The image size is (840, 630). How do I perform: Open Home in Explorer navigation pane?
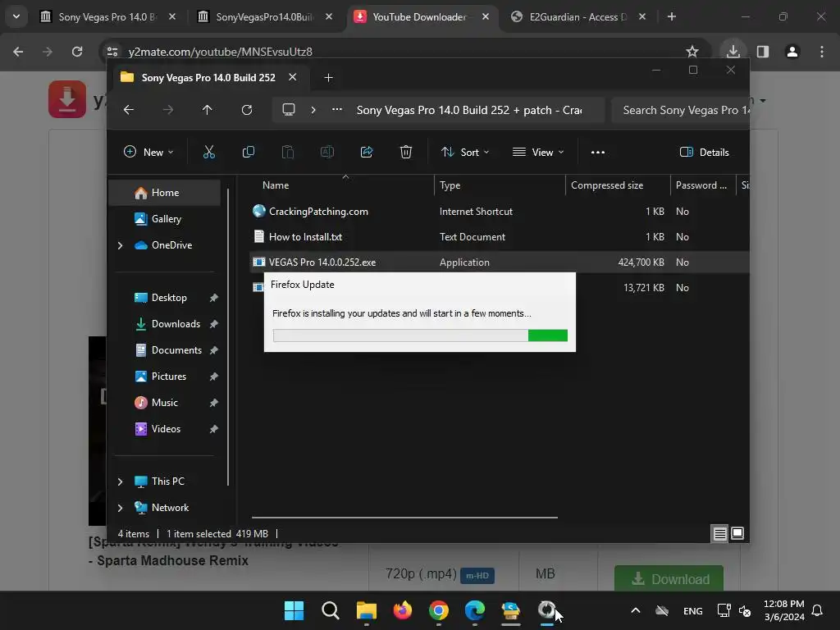[x=165, y=193]
